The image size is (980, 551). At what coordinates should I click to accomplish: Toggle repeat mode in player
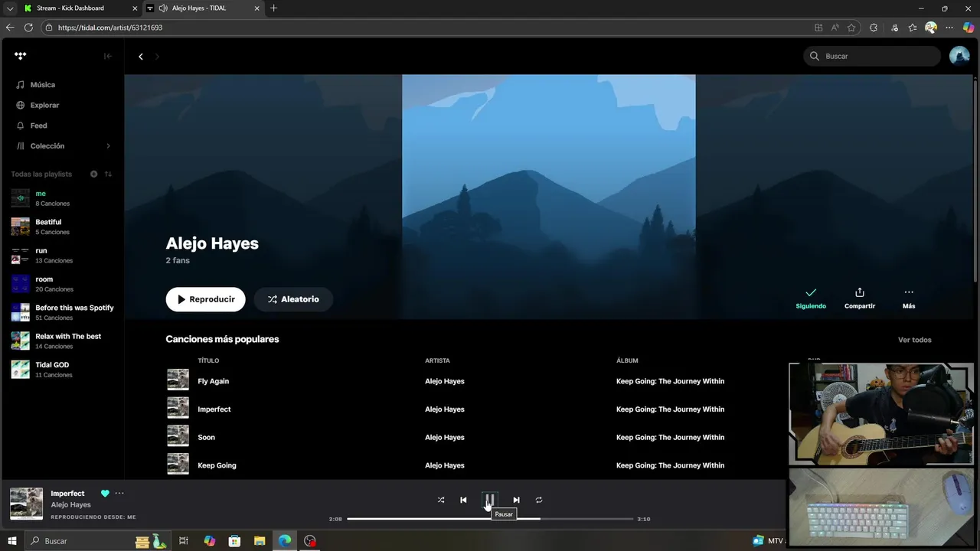pos(539,500)
